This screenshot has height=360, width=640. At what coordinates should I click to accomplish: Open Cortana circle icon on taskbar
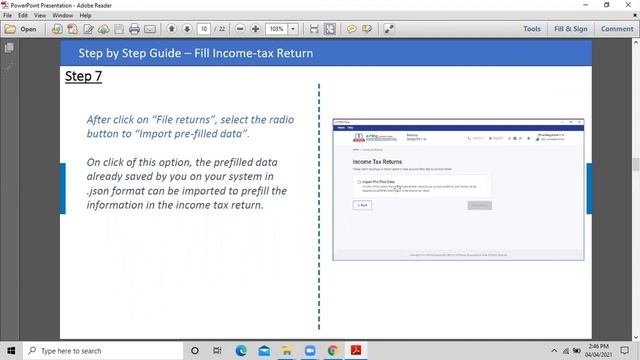[195, 351]
